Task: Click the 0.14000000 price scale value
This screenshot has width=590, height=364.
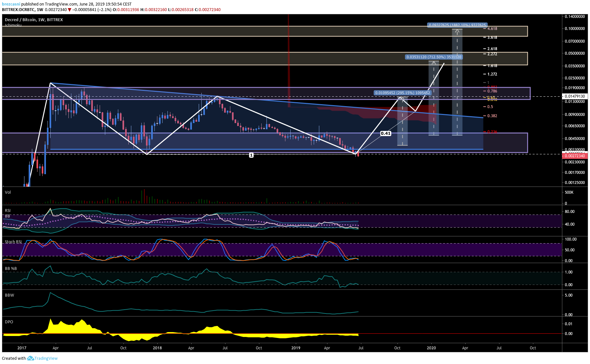Action: [575, 17]
